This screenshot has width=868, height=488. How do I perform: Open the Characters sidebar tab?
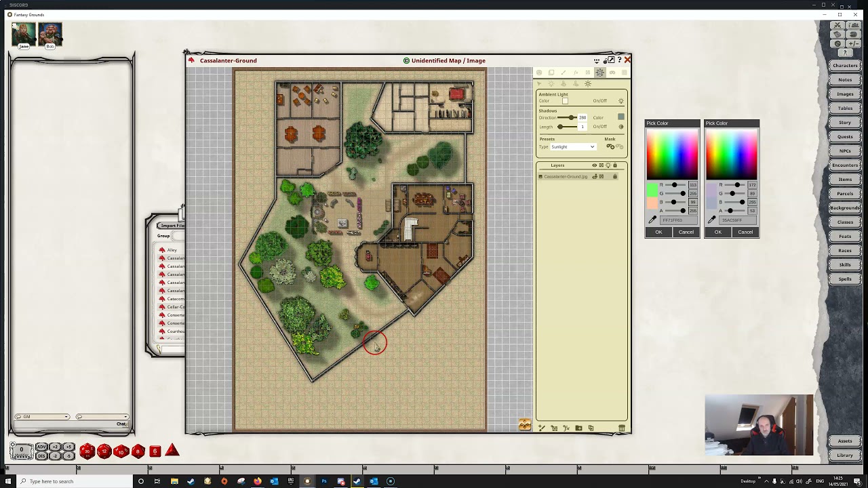click(845, 66)
